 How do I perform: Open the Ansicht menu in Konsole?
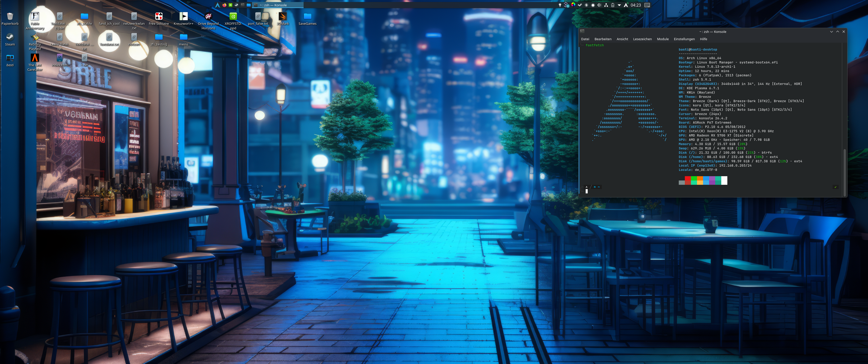click(622, 39)
